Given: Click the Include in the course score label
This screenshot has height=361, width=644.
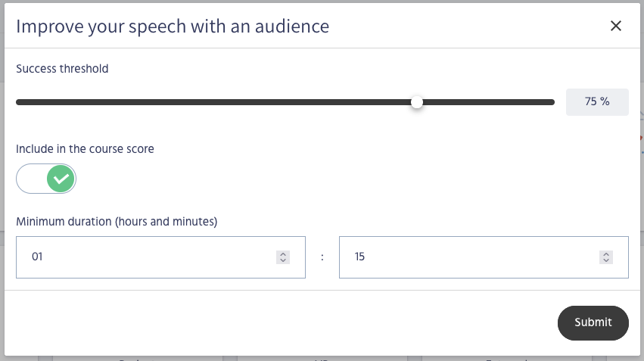Looking at the screenshot, I should click(85, 149).
